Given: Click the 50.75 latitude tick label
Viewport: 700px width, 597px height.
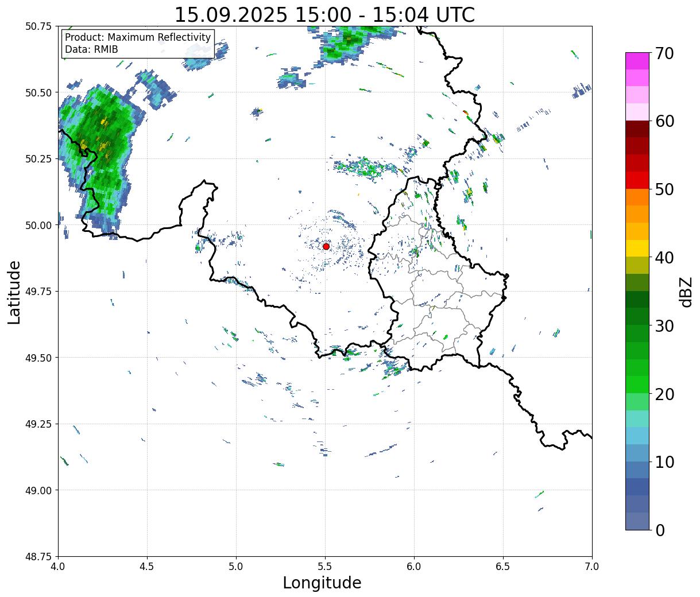Looking at the screenshot, I should 38,26.
